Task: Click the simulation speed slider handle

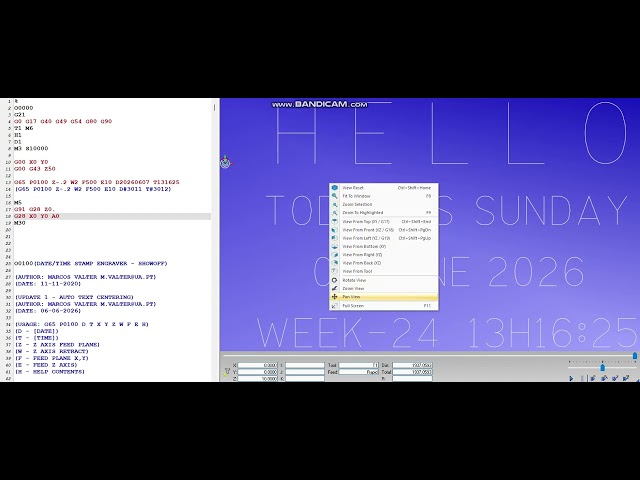Action: click(x=602, y=368)
